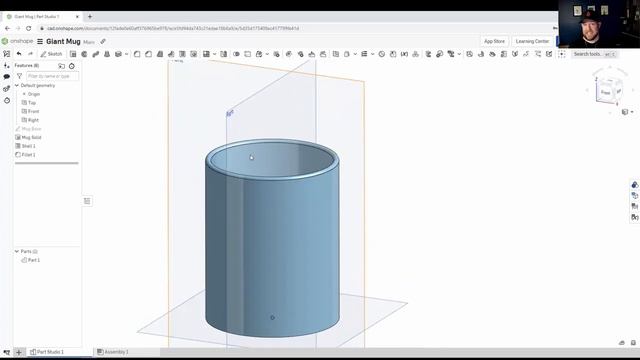Open the Transform tools dropdown arrow
The height and width of the screenshot is (360, 640).
267,54
